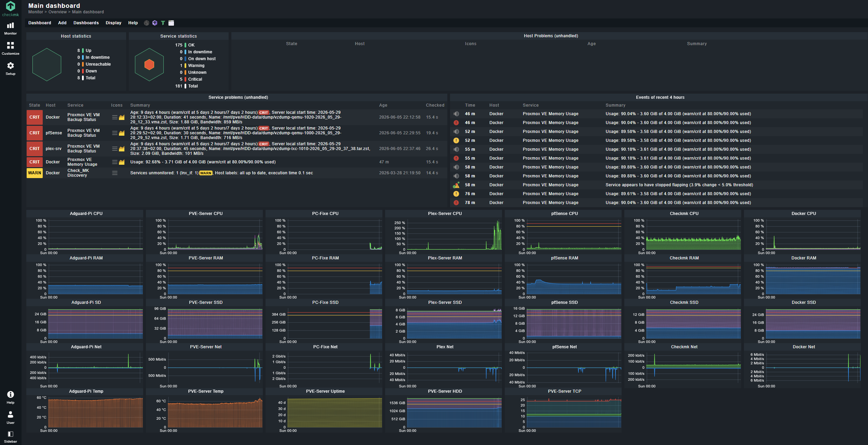
Task: Open the green filter funnel icon
Action: point(163,23)
